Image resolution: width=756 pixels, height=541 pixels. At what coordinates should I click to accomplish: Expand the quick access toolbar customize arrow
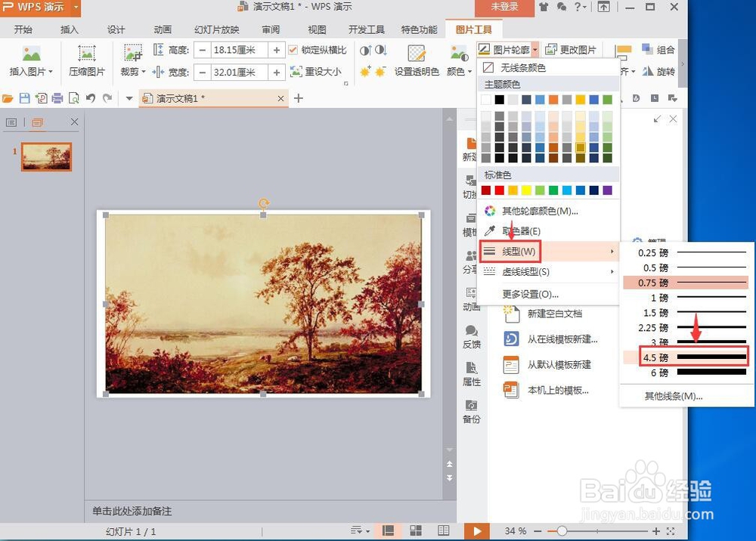tap(129, 98)
